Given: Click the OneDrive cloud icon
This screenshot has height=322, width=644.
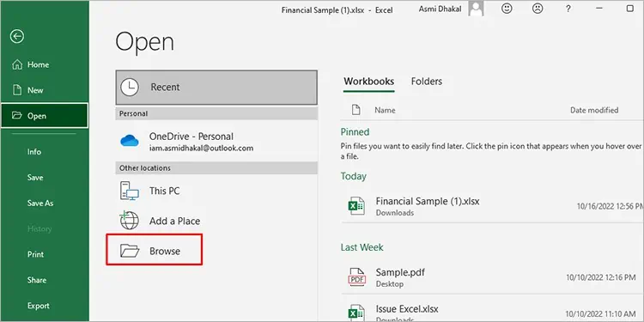Looking at the screenshot, I should [130, 141].
